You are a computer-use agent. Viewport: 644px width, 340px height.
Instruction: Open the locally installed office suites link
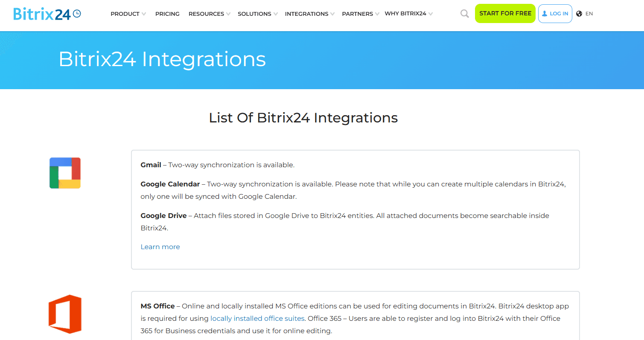click(x=257, y=318)
